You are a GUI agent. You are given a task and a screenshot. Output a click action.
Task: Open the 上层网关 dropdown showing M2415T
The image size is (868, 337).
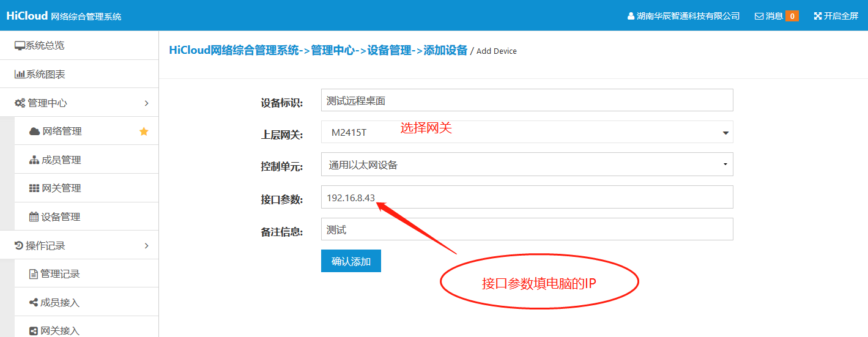point(527,132)
